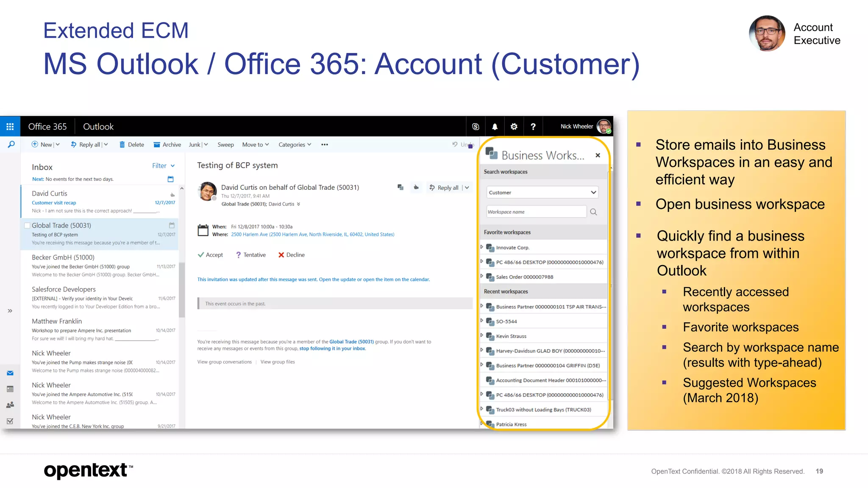Select Accounting Document Header workspace
The height and width of the screenshot is (488, 868).
pos(543,380)
